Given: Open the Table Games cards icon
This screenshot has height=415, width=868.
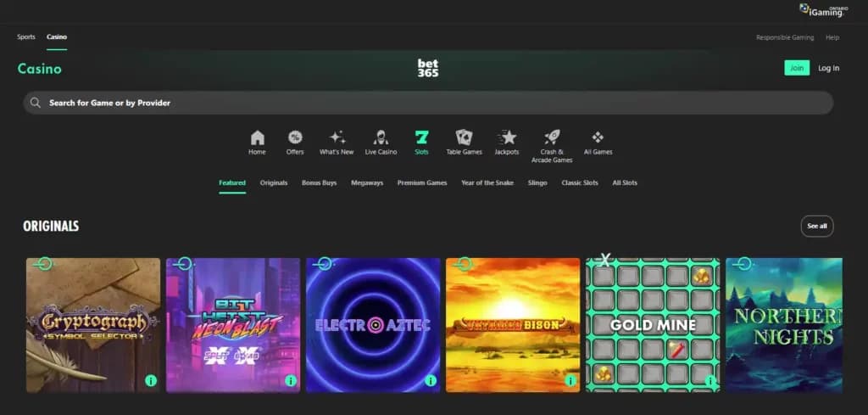Looking at the screenshot, I should pyautogui.click(x=464, y=137).
